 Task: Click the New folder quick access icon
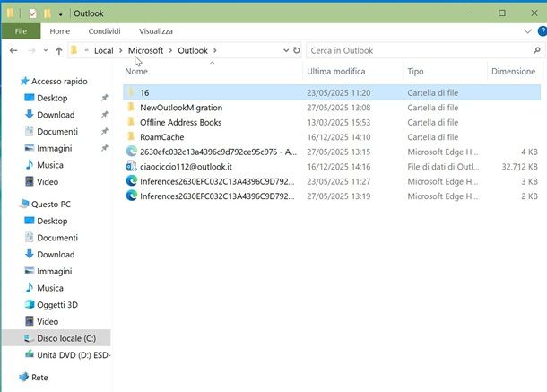pyautogui.click(x=48, y=13)
